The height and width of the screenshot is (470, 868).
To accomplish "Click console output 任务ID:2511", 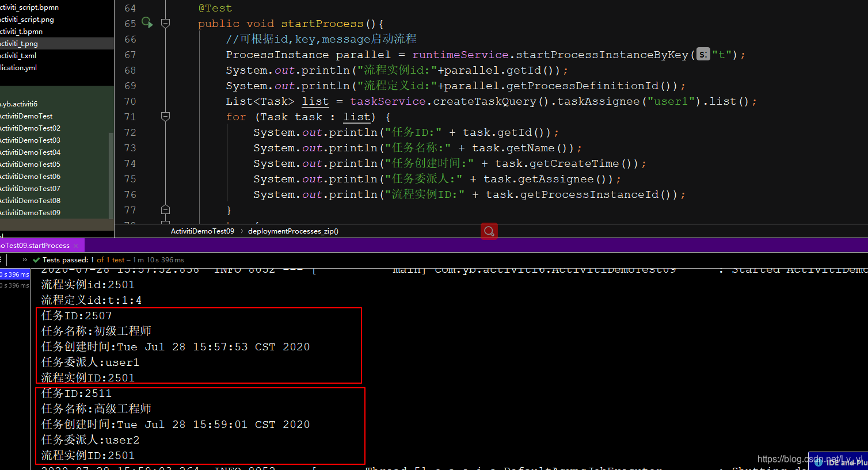I will tap(77, 393).
